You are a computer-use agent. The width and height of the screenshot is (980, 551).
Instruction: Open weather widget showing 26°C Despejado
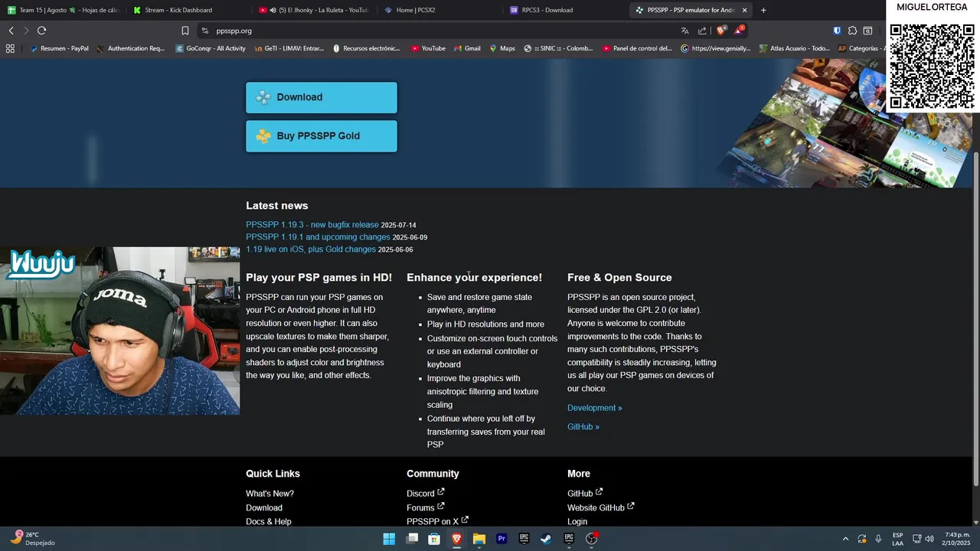click(32, 539)
